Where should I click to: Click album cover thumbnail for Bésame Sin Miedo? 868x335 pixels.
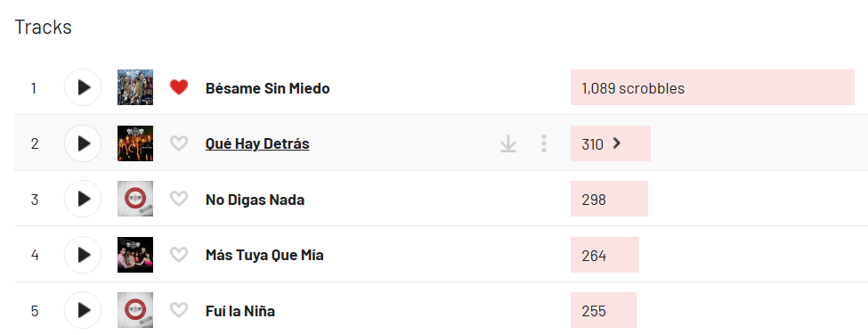point(135,87)
